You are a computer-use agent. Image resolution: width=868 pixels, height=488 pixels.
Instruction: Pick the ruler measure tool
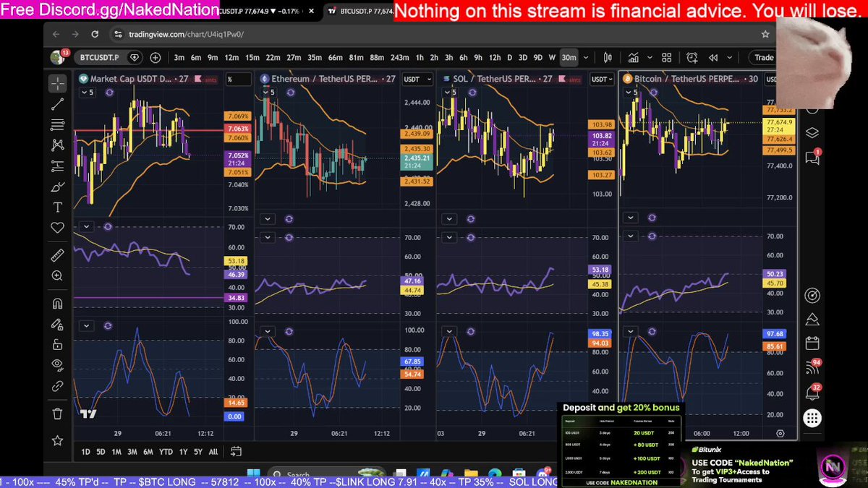click(x=57, y=255)
